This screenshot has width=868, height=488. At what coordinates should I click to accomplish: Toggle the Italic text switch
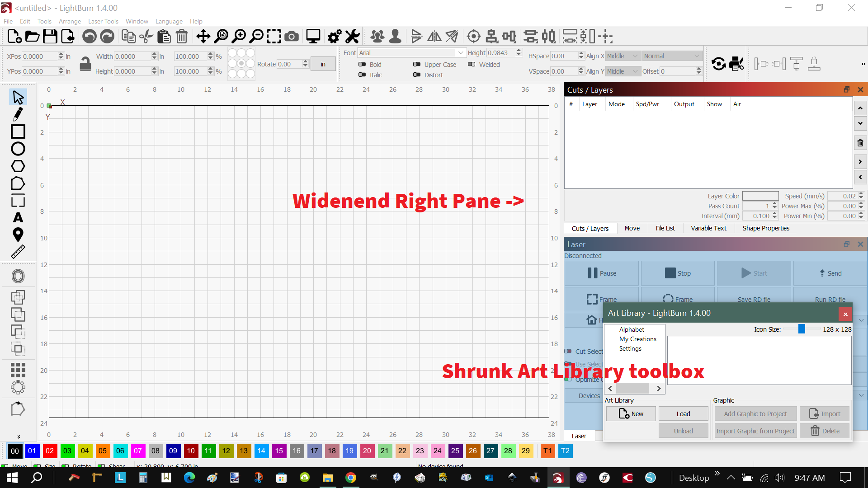coord(362,75)
